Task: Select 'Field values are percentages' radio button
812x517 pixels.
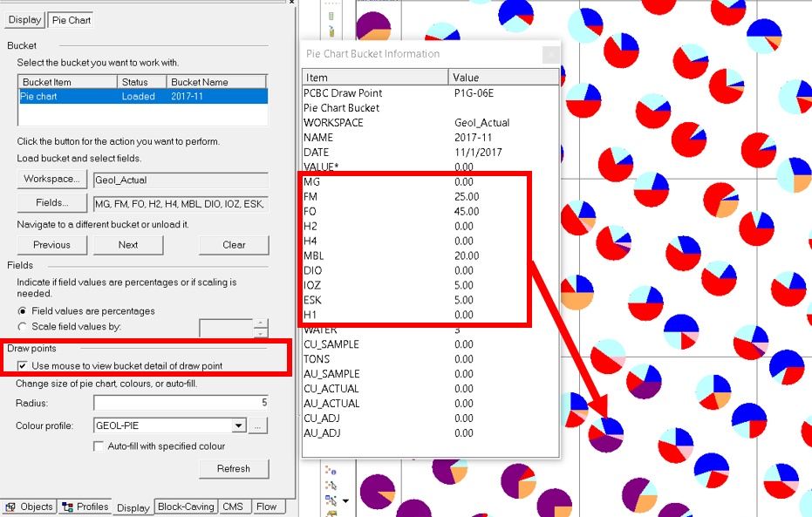Action: pos(23,311)
